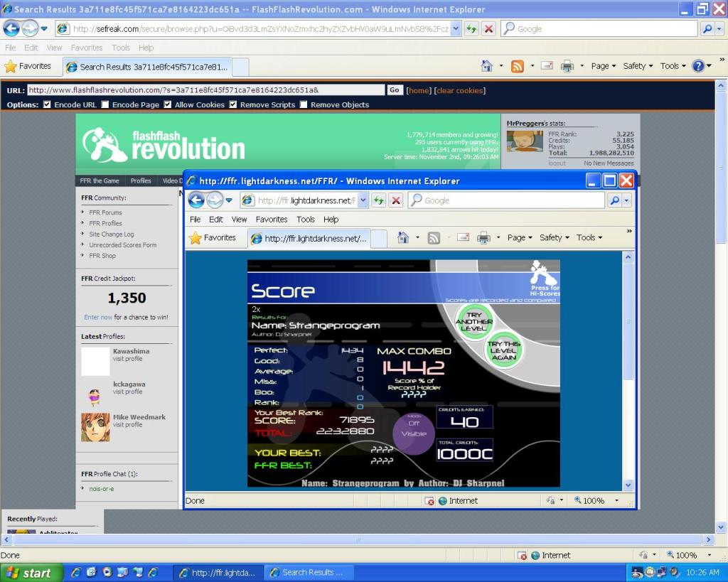Screen dimensions: 728x582
Task: Expand Tools dropdown in main window command bar
Action: point(673,66)
